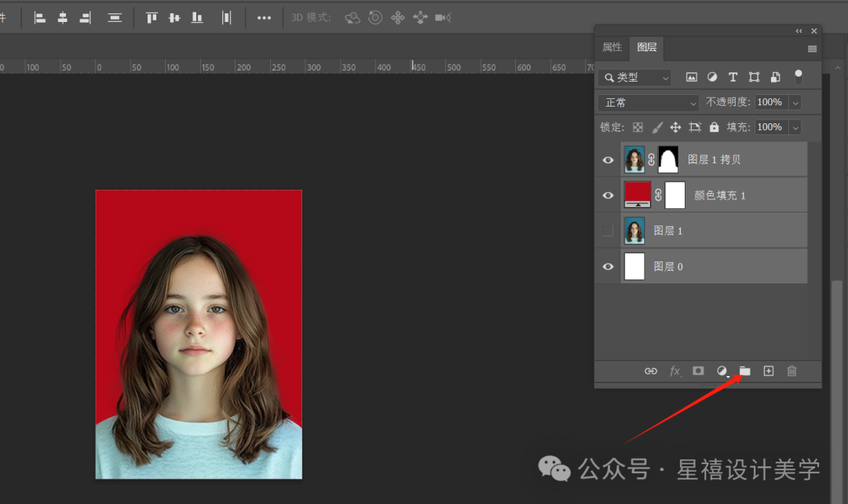Open the fx layer style button
This screenshot has height=504, width=848.
click(675, 371)
